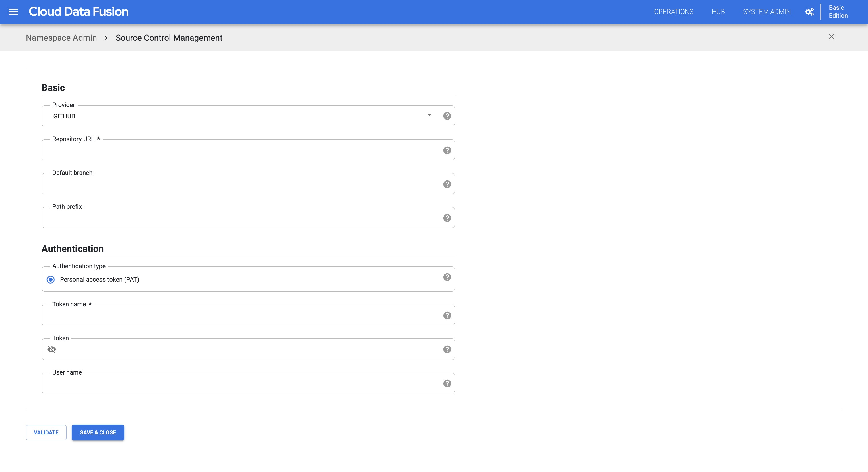The image size is (868, 472).
Task: Click the help icon next to Repository URL
Action: point(447,150)
